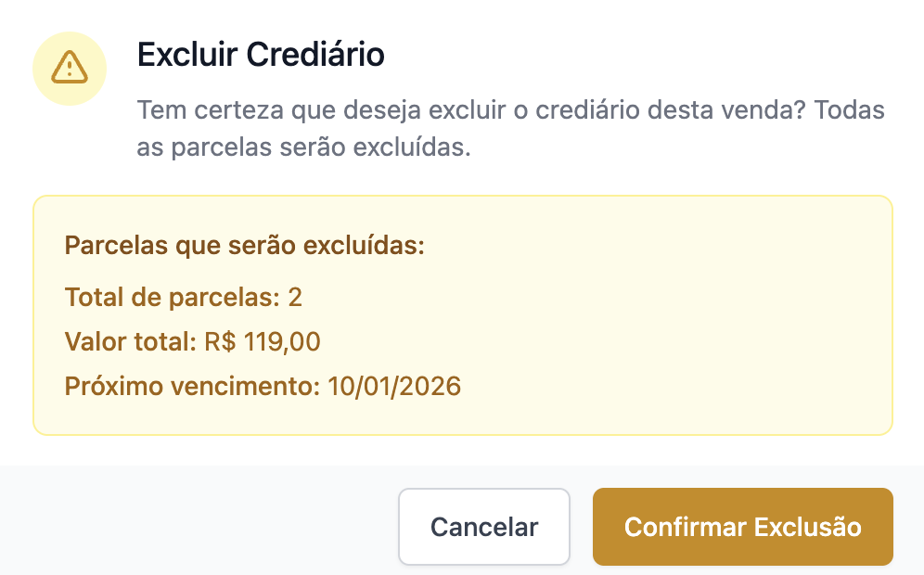Click the "Total de parcelas" label
The width and height of the screenshot is (924, 575).
coord(172,297)
